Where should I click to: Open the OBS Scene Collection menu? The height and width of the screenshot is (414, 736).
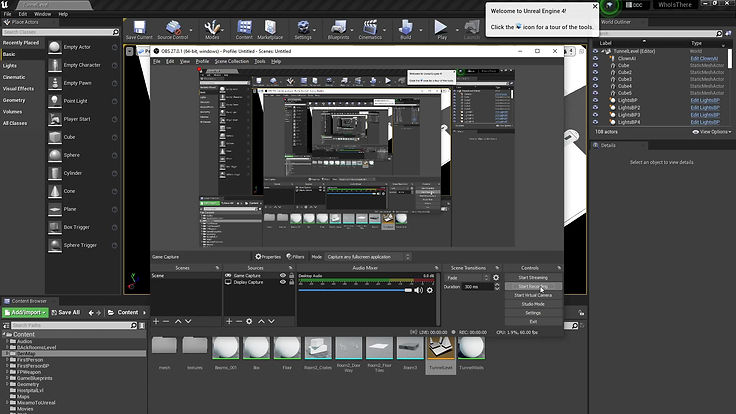(231, 61)
